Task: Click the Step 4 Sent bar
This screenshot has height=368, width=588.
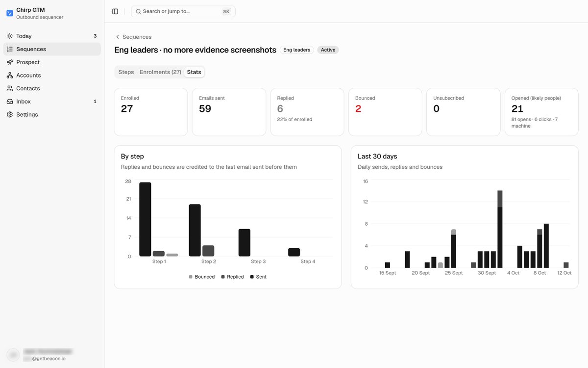Action: point(294,252)
